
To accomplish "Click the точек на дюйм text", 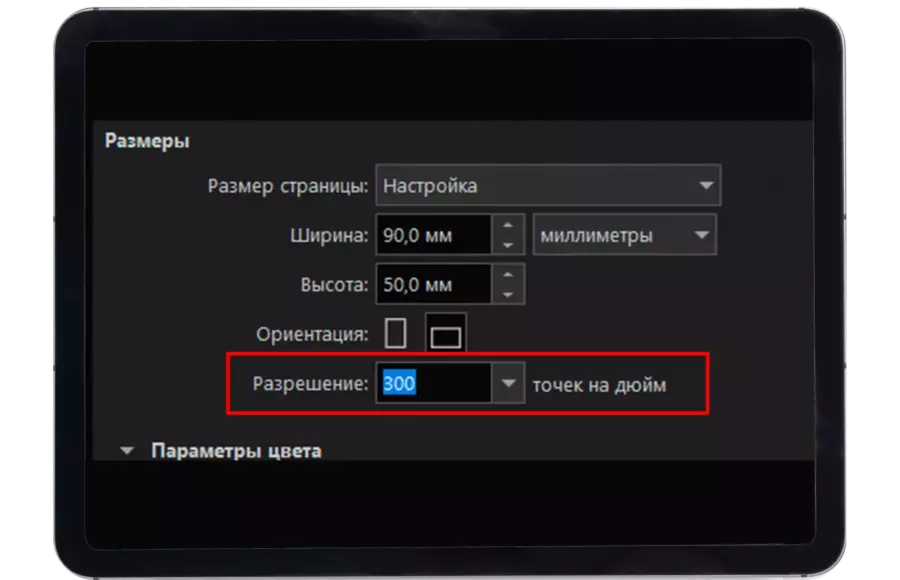I will point(599,385).
